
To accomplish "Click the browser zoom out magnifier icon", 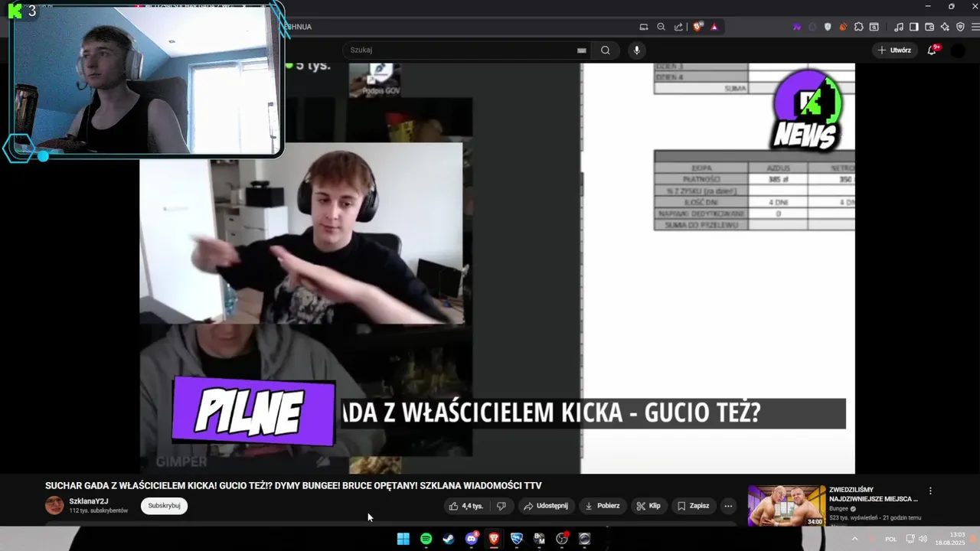I will pyautogui.click(x=661, y=27).
